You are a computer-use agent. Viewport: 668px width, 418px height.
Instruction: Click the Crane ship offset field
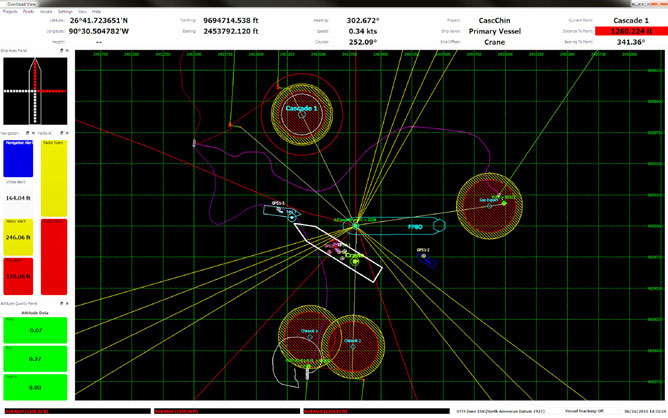coord(484,42)
